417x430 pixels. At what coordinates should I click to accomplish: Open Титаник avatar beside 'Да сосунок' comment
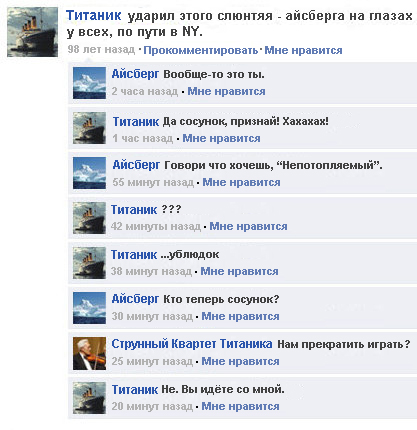click(x=89, y=128)
